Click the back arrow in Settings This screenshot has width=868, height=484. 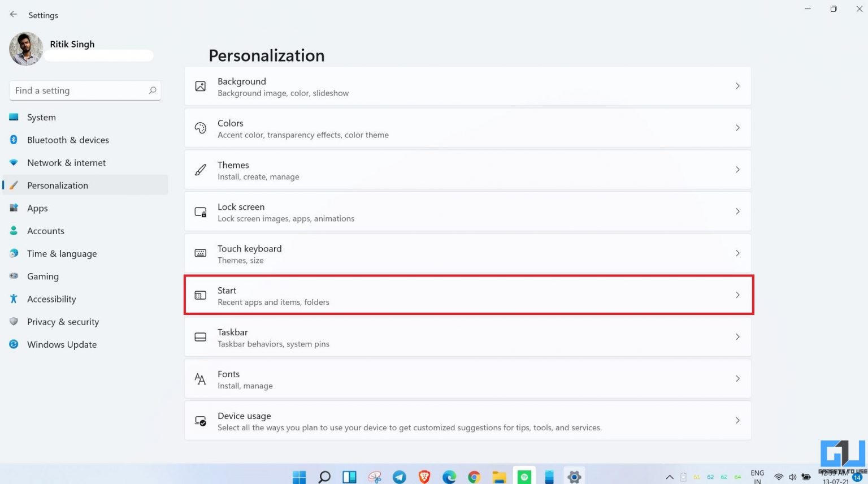pyautogui.click(x=13, y=14)
